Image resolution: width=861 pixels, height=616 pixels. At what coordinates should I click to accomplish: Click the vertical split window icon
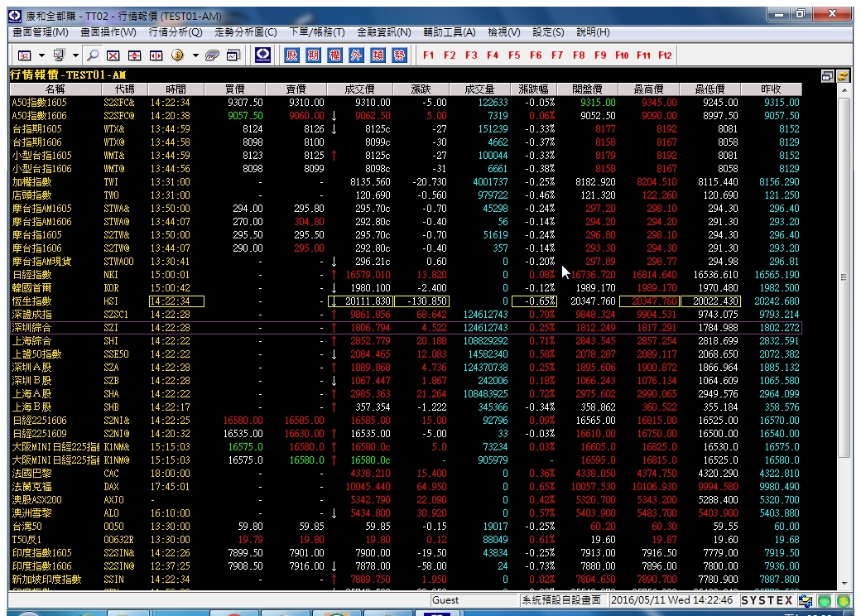156,55
